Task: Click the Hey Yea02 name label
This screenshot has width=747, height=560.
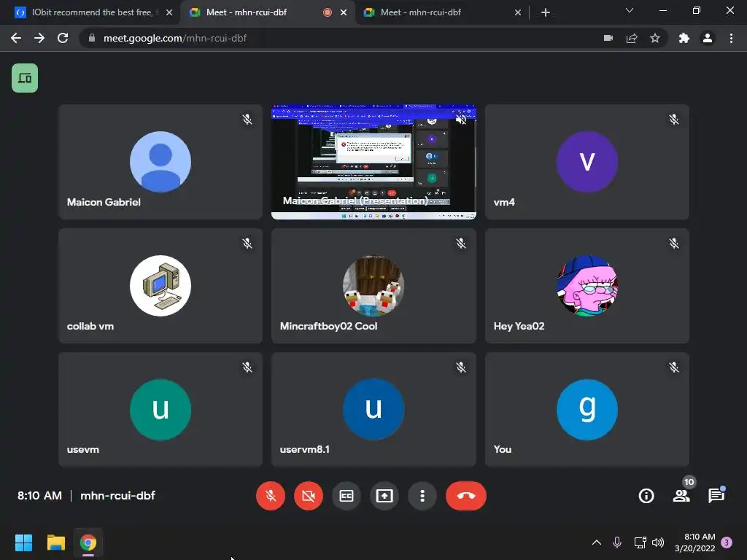Action: pos(519,326)
